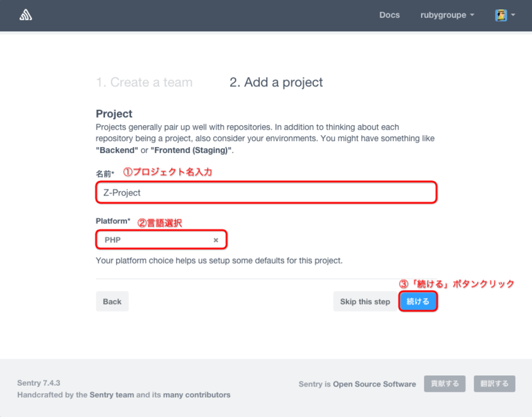Open the Open Source Software link
The height and width of the screenshot is (417, 532).
(x=374, y=384)
